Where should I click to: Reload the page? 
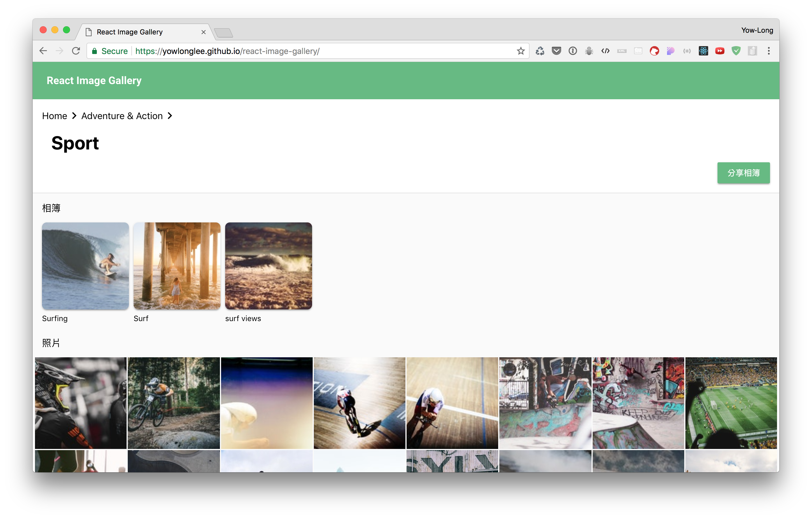pos(76,51)
